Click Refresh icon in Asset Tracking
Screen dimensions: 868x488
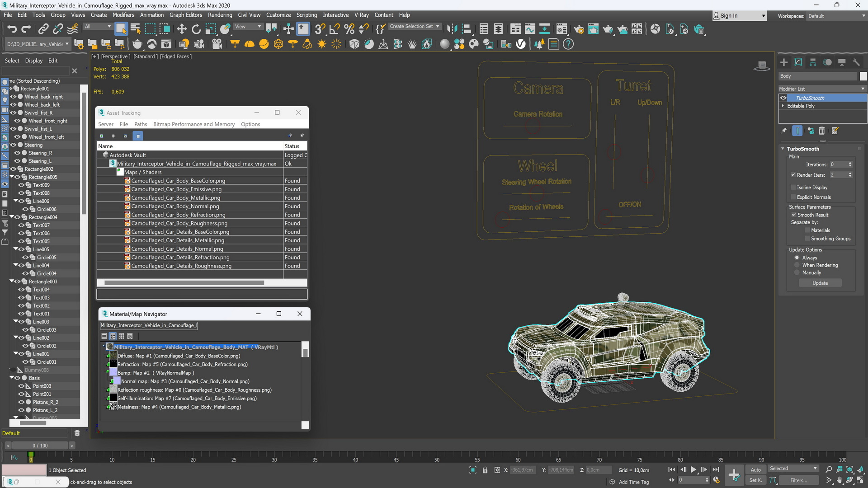pos(102,136)
